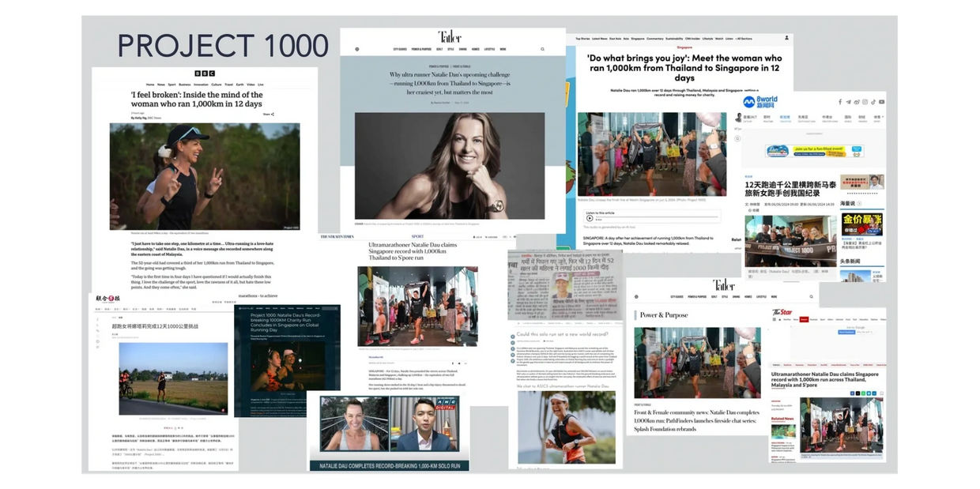Click the profile icon on the CNA page
The height and width of the screenshot is (489, 980).
(x=787, y=38)
